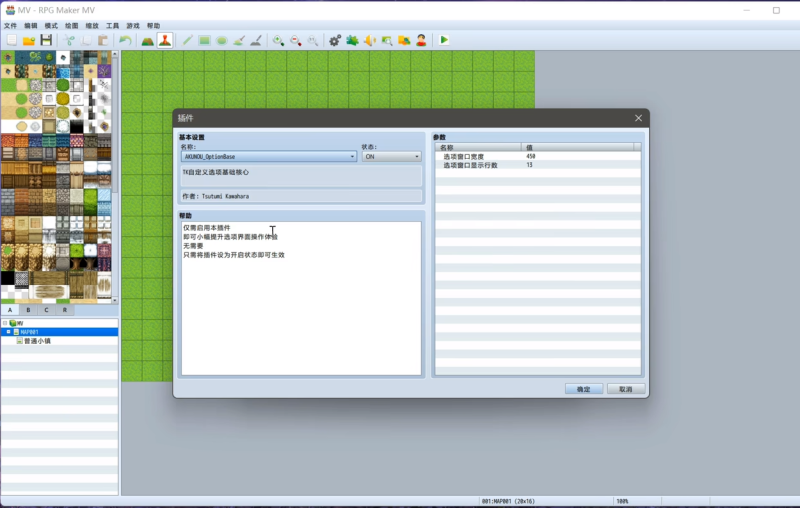Click the Copy icon in the toolbar

(86, 40)
